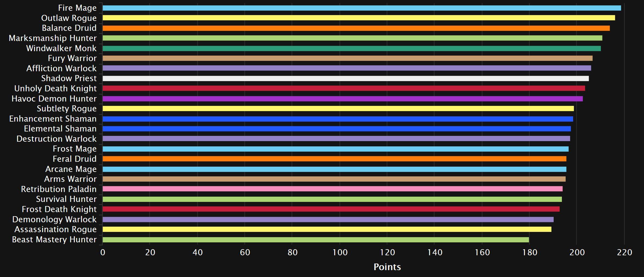Image resolution: width=644 pixels, height=277 pixels.
Task: Click the Havoc Demon Hunter bar
Action: click(343, 99)
